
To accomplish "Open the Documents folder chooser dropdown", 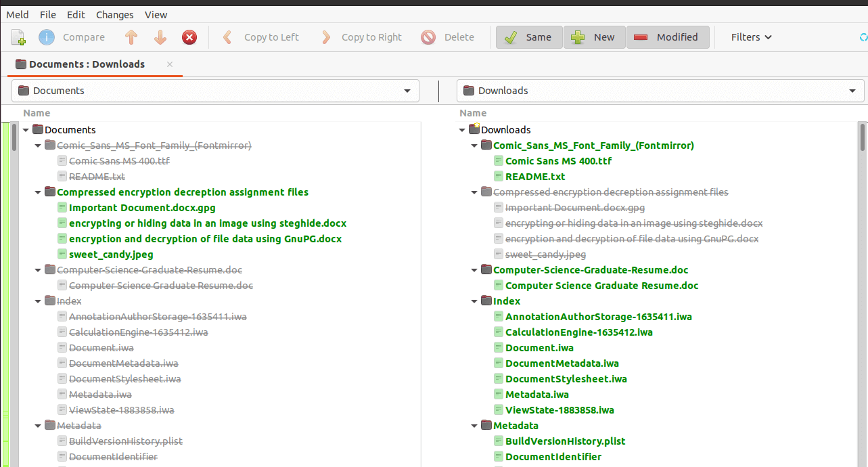I will [215, 91].
